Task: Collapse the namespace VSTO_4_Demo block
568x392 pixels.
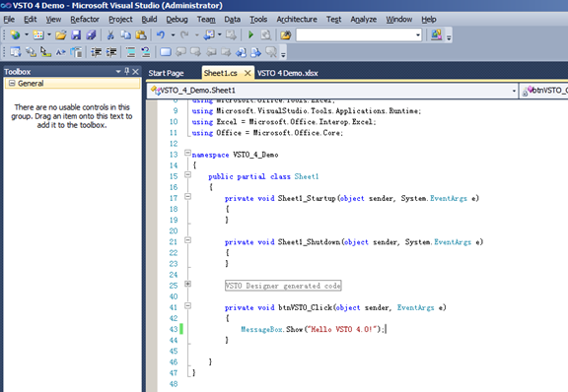Action: (187, 153)
